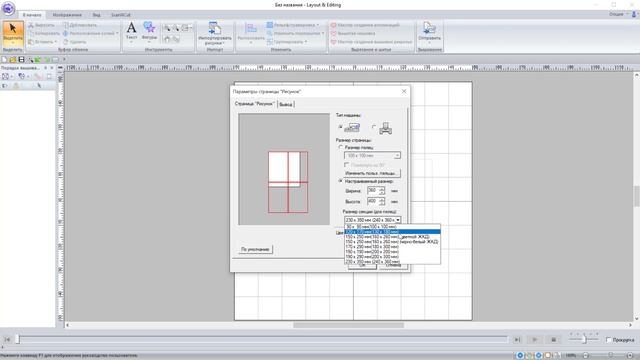
Task: Click Save disk icon in quick toolbar
Action: (x=22, y=60)
